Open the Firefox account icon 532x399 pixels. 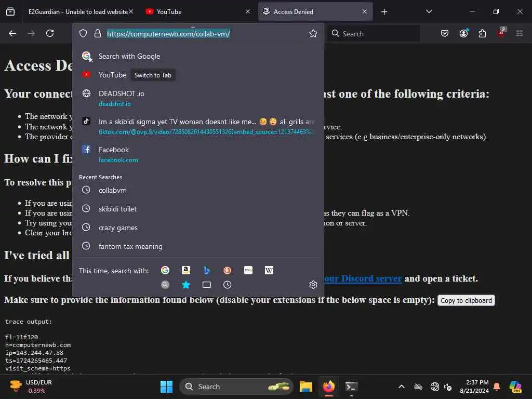point(463,33)
